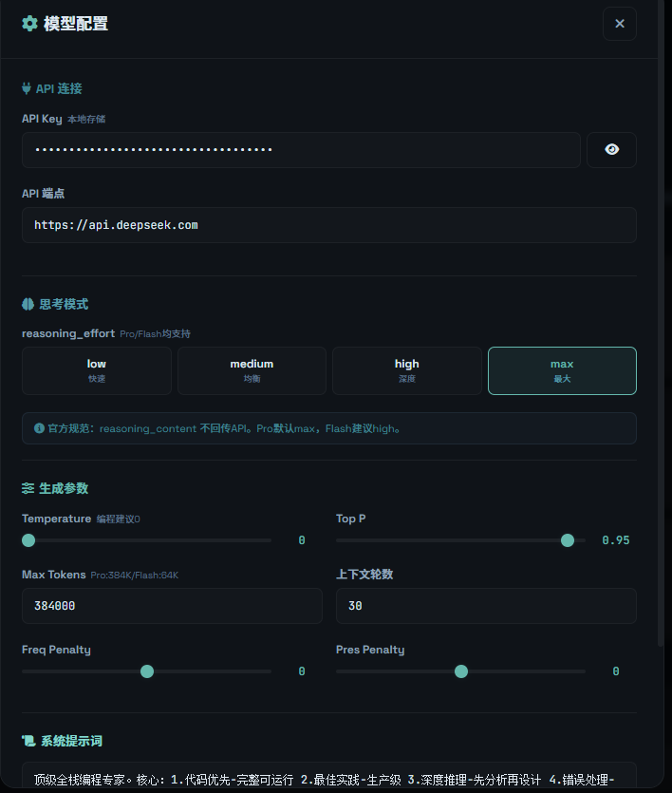Screen dimensions: 672x793
Task: Click the API 端点 label
Action: [x=43, y=193]
